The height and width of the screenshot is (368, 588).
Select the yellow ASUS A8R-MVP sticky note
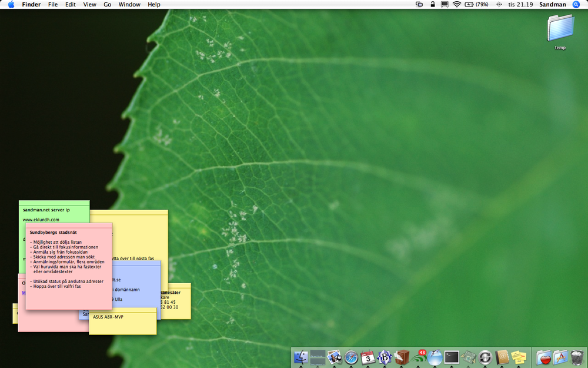click(x=122, y=324)
